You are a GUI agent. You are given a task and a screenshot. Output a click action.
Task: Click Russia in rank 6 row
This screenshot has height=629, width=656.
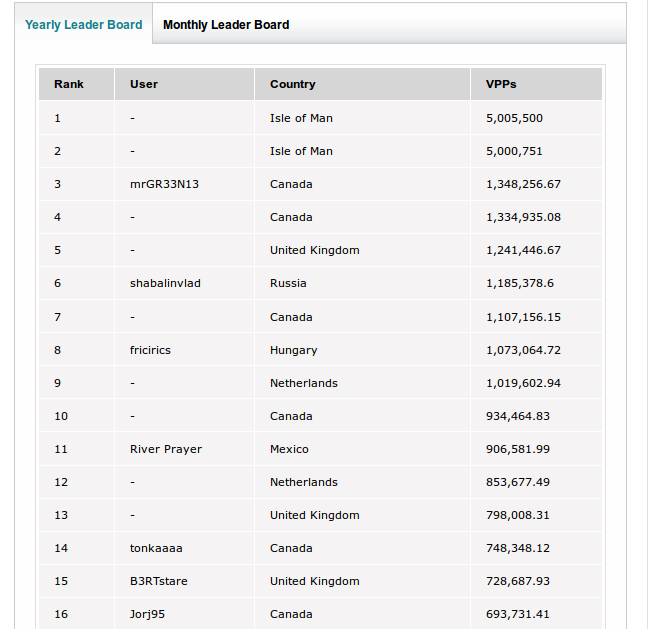coord(288,283)
